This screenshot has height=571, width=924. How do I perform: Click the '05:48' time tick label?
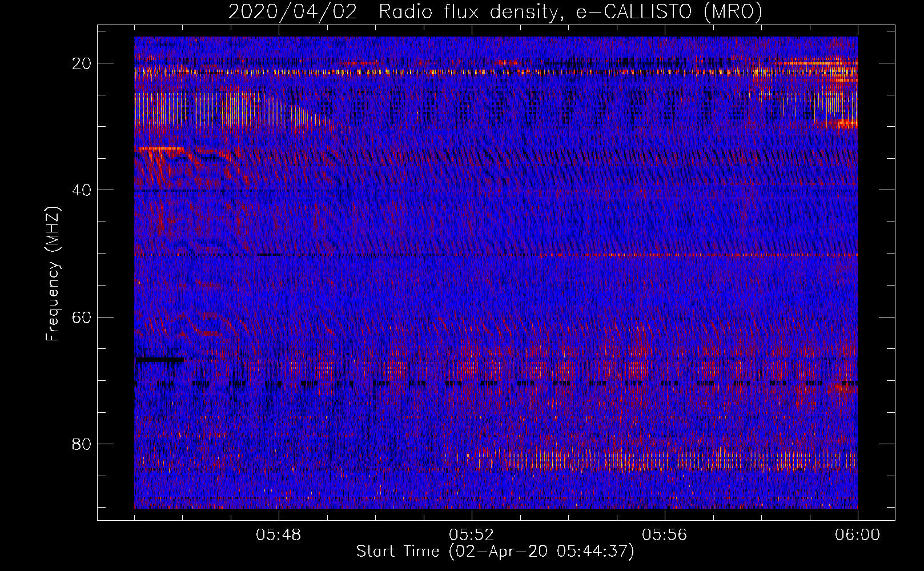[279, 535]
